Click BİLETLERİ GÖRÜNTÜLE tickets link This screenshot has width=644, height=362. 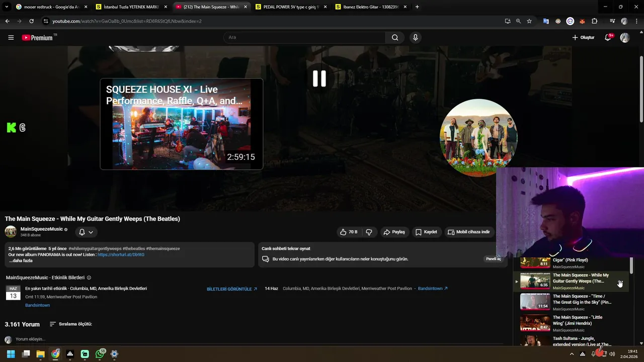coord(232,289)
